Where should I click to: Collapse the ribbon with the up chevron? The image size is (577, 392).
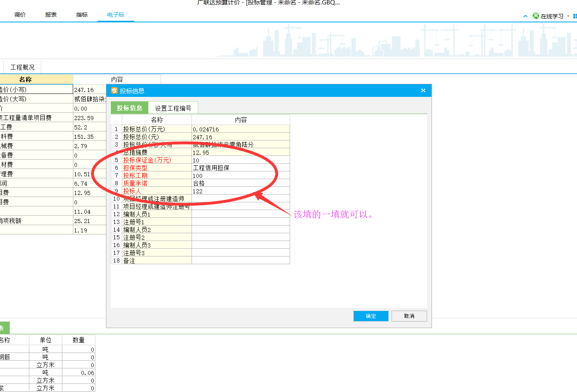point(525,16)
